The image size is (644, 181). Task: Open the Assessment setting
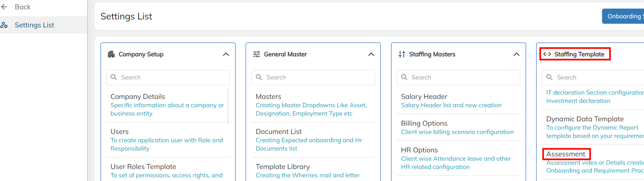[566, 154]
